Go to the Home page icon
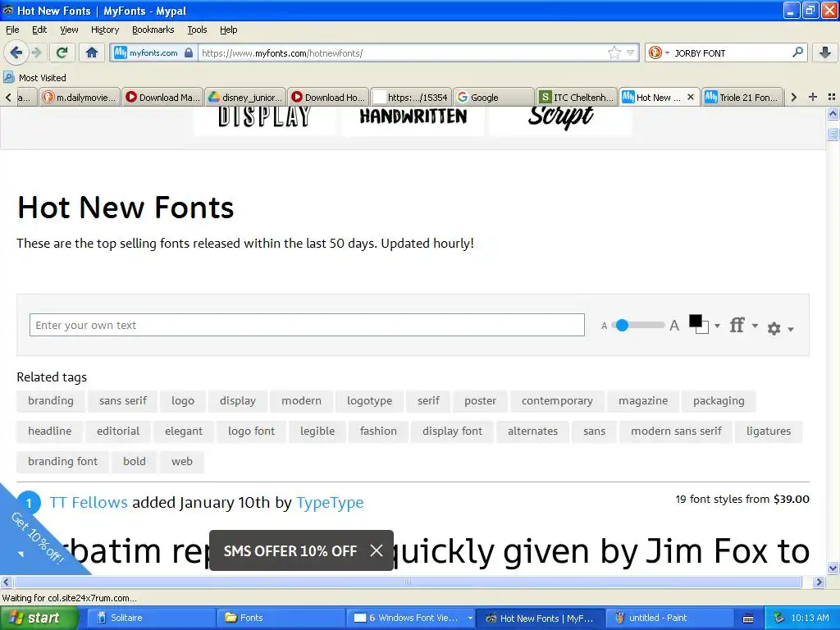The height and width of the screenshot is (630, 840). tap(92, 52)
